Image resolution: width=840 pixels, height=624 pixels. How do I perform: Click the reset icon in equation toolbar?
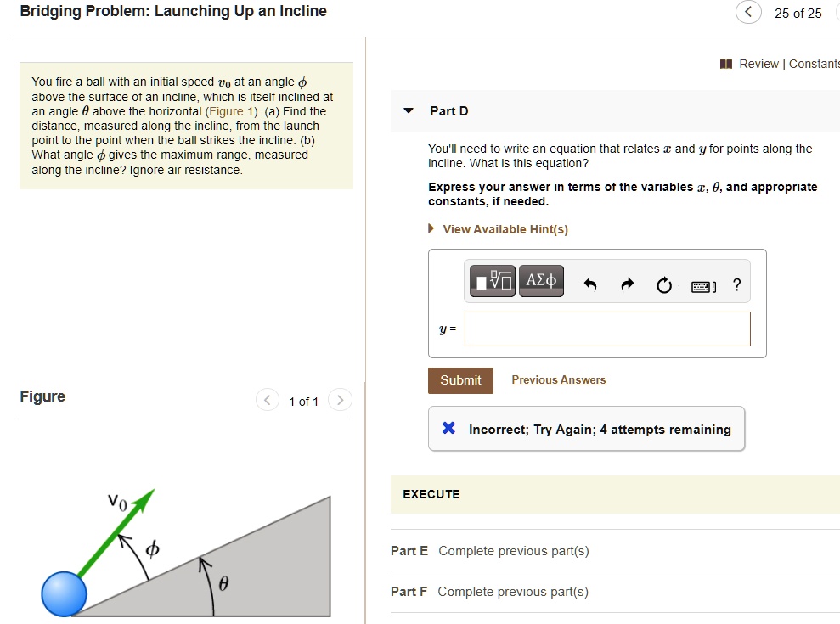point(663,284)
